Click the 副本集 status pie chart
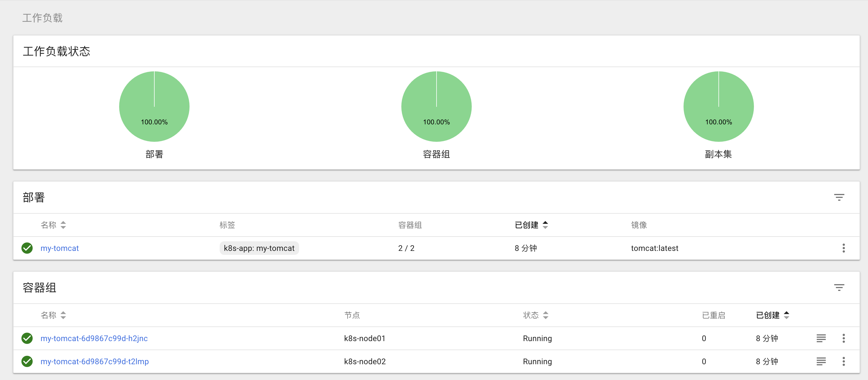 pos(718,107)
